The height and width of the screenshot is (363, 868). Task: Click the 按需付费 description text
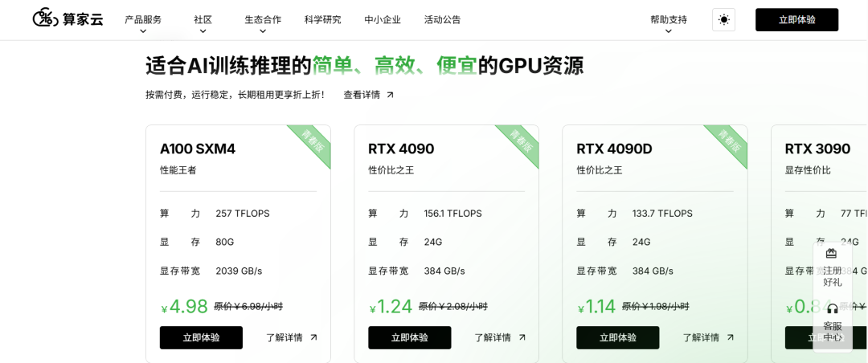pos(235,95)
